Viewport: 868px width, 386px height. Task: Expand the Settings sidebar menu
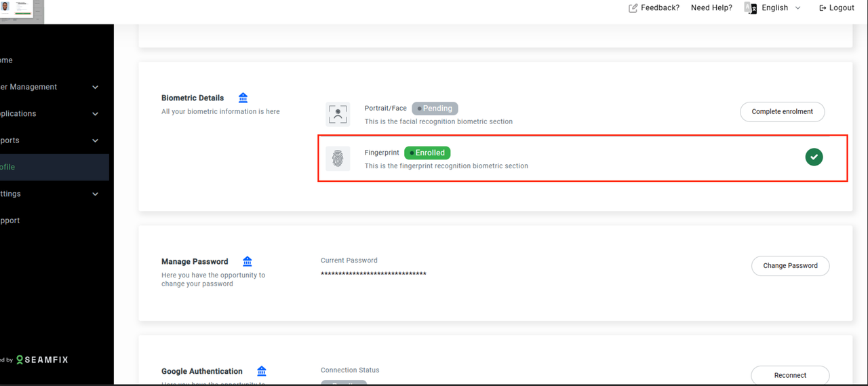tap(54, 194)
